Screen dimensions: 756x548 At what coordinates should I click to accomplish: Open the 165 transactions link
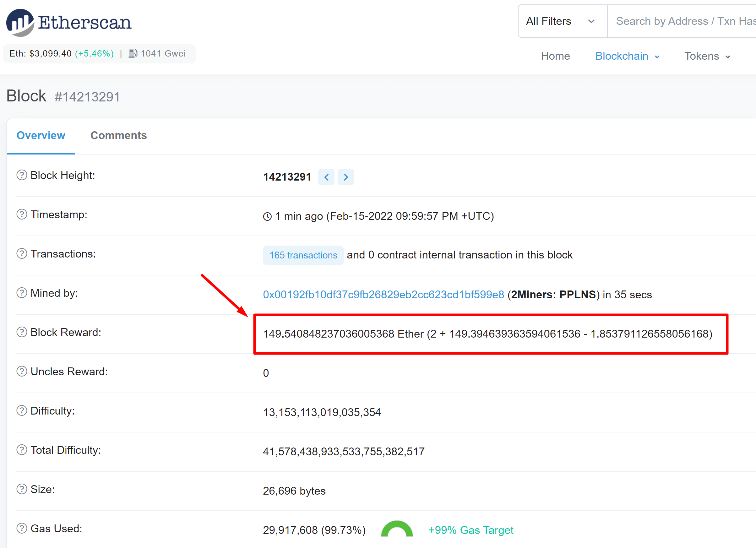pos(303,255)
